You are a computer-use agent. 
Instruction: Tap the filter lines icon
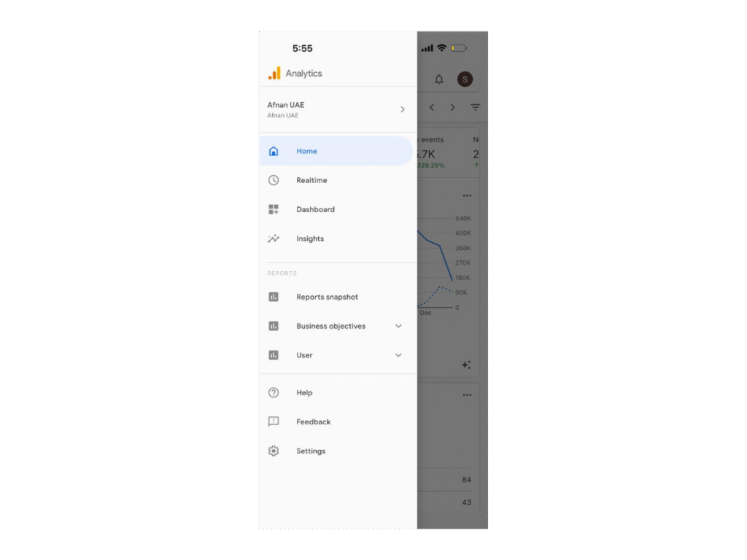click(475, 107)
